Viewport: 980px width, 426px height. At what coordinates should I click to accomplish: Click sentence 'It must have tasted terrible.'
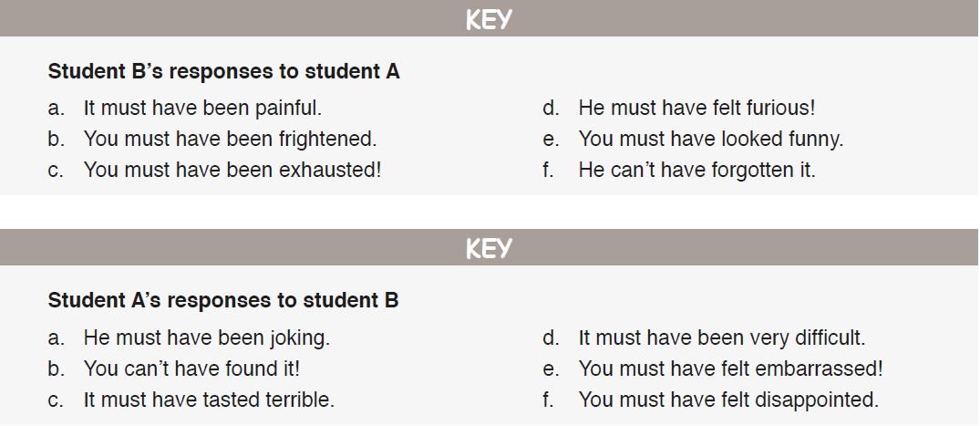(209, 400)
